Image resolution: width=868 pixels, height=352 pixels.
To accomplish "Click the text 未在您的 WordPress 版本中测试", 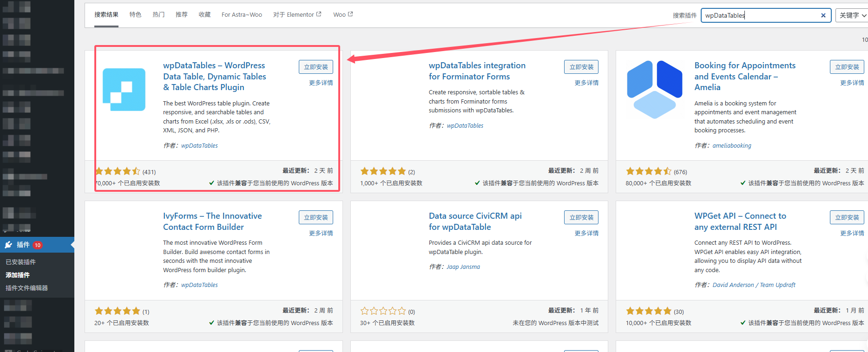I will click(x=556, y=323).
